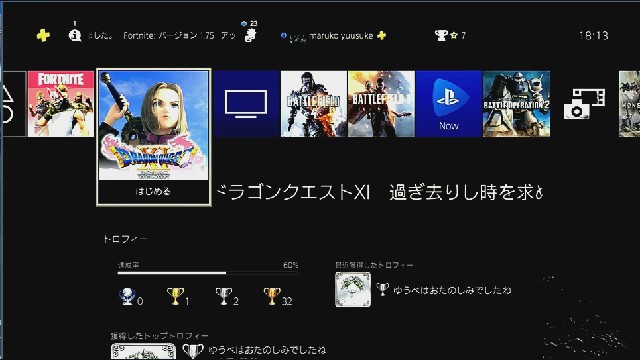This screenshot has width=640, height=360.
Task: Select the bronze trophy count icon
Action: (x=272, y=297)
